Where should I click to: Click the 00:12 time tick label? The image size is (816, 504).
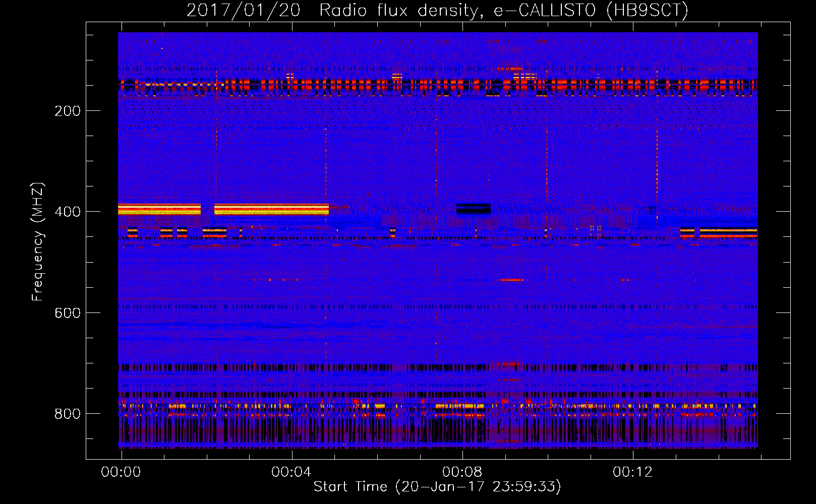pyautogui.click(x=632, y=472)
